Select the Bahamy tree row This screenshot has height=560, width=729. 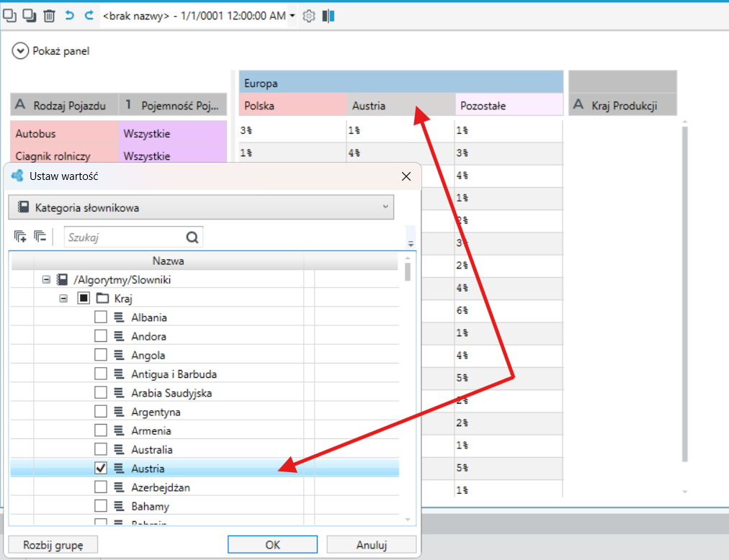pyautogui.click(x=205, y=505)
